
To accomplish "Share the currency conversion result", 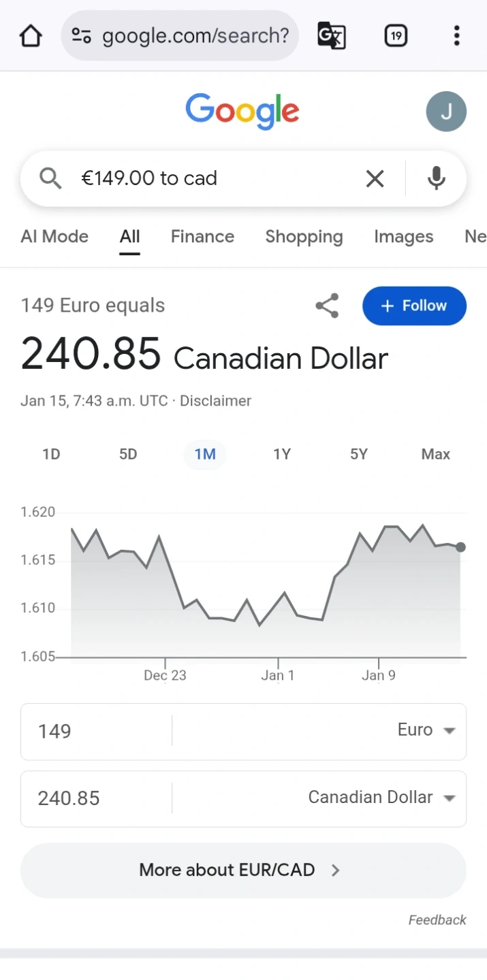I will click(327, 306).
